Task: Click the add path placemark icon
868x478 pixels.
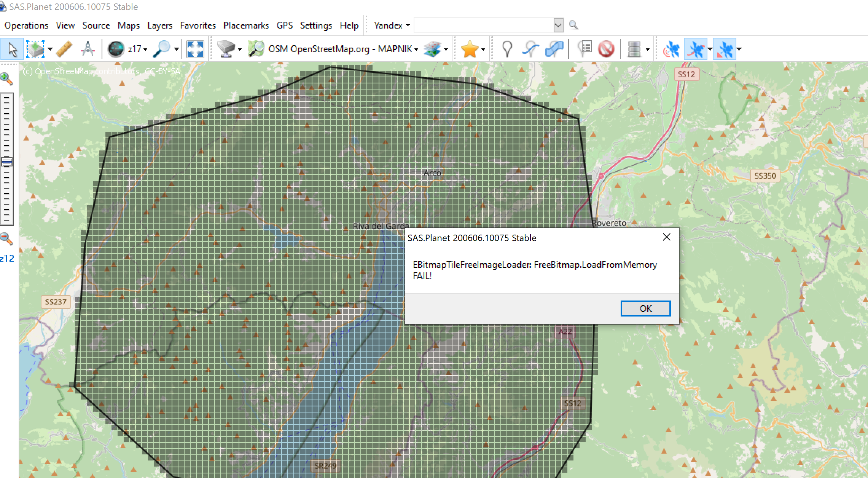Action: click(x=530, y=49)
